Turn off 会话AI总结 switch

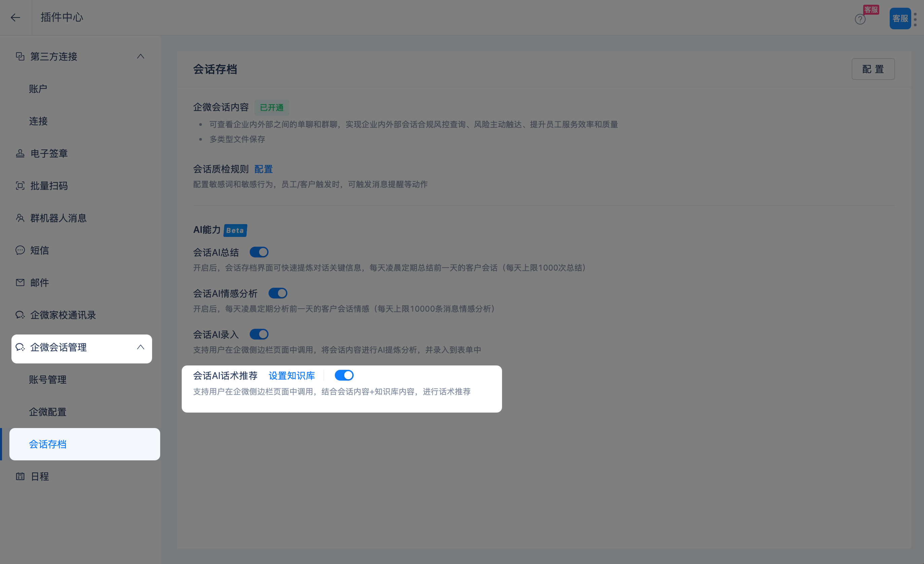[259, 252]
